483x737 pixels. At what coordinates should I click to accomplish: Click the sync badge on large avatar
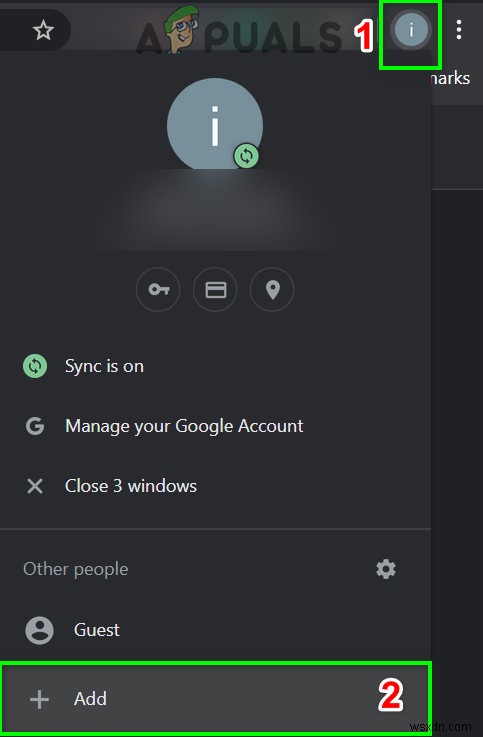point(246,156)
